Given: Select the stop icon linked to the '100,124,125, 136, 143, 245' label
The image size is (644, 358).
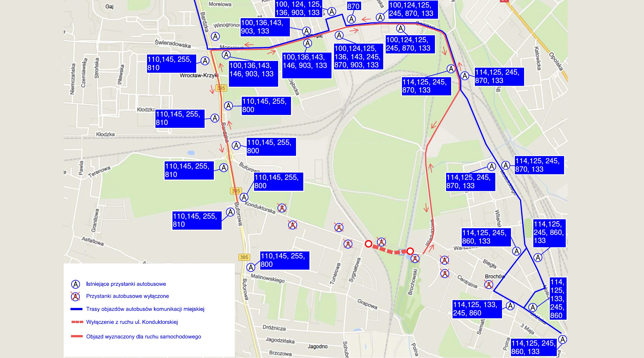Looking at the screenshot, I should 339,36.
